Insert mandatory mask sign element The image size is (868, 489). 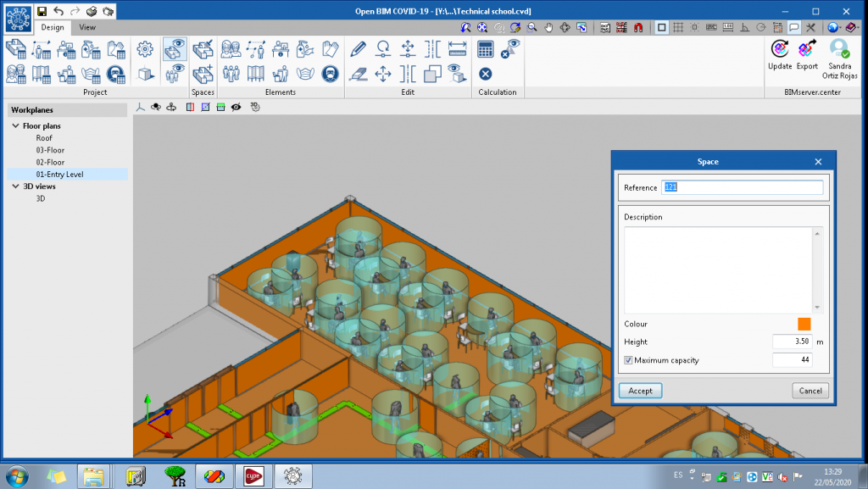(x=330, y=74)
